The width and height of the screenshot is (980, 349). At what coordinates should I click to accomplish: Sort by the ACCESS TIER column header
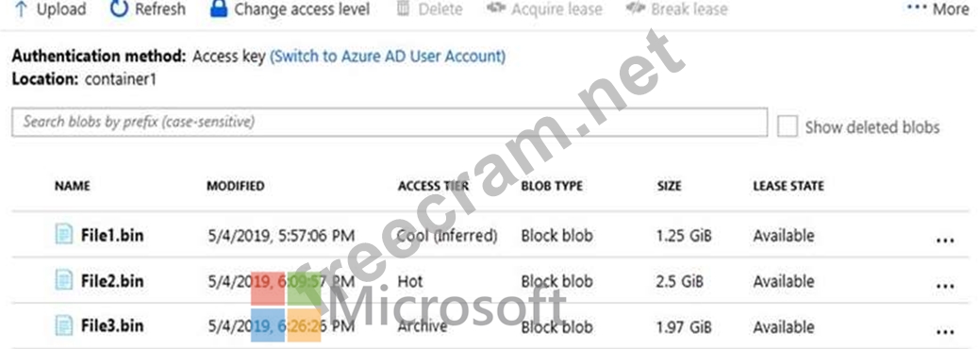[x=433, y=186]
